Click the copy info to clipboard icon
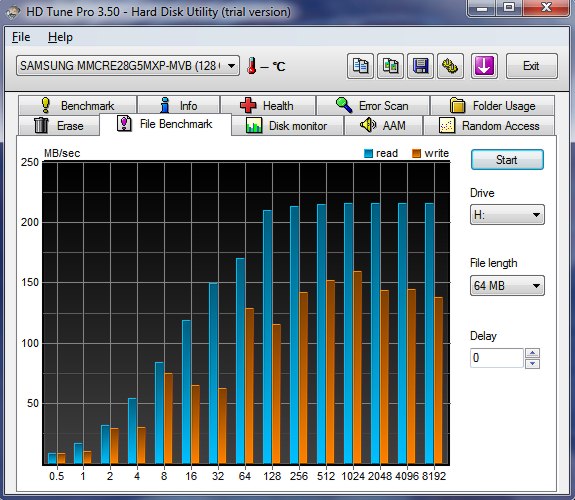Image resolution: width=575 pixels, height=500 pixels. tap(360, 66)
